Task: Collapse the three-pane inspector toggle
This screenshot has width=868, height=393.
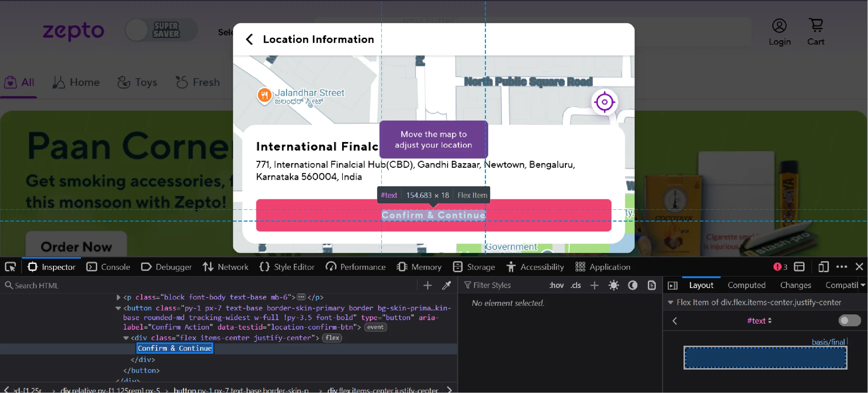Action: (x=673, y=285)
